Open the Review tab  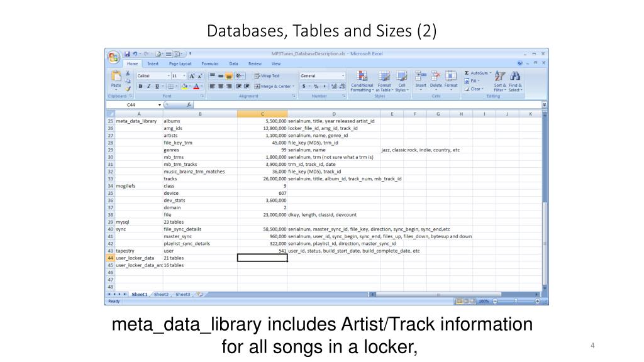click(x=255, y=63)
